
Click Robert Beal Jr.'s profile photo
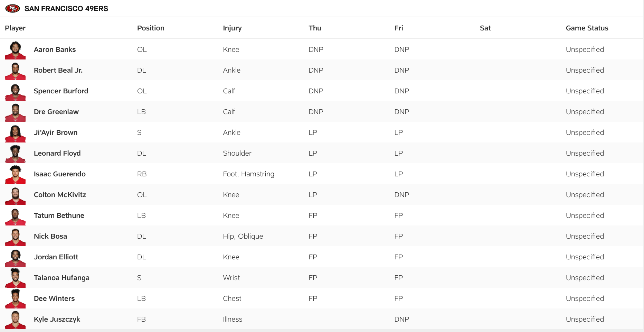point(15,70)
